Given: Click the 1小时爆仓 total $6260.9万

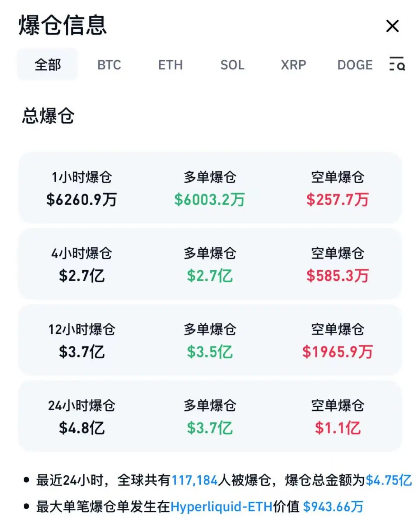Looking at the screenshot, I should point(82,200).
